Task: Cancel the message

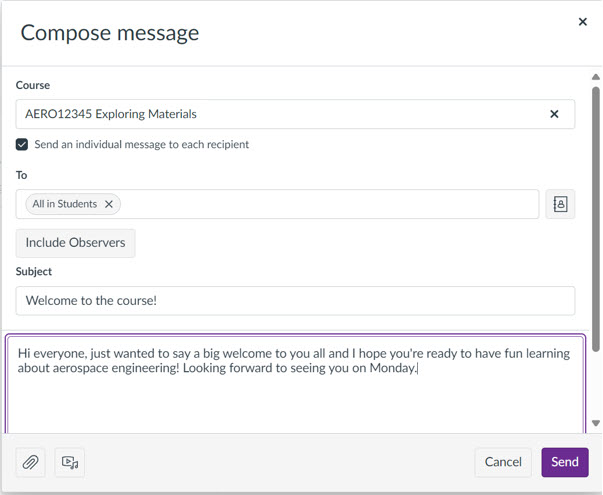Action: (x=503, y=462)
